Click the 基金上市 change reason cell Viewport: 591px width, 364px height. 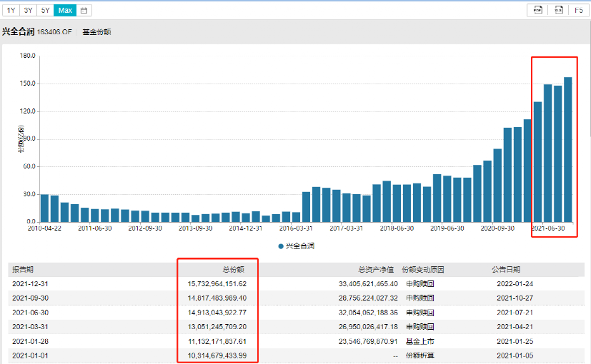pyautogui.click(x=418, y=340)
